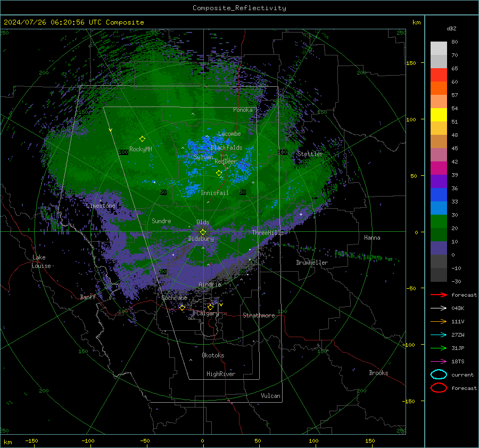Image resolution: width=479 pixels, height=448 pixels.
Task: Click the Strathmore town label
Action: (259, 315)
